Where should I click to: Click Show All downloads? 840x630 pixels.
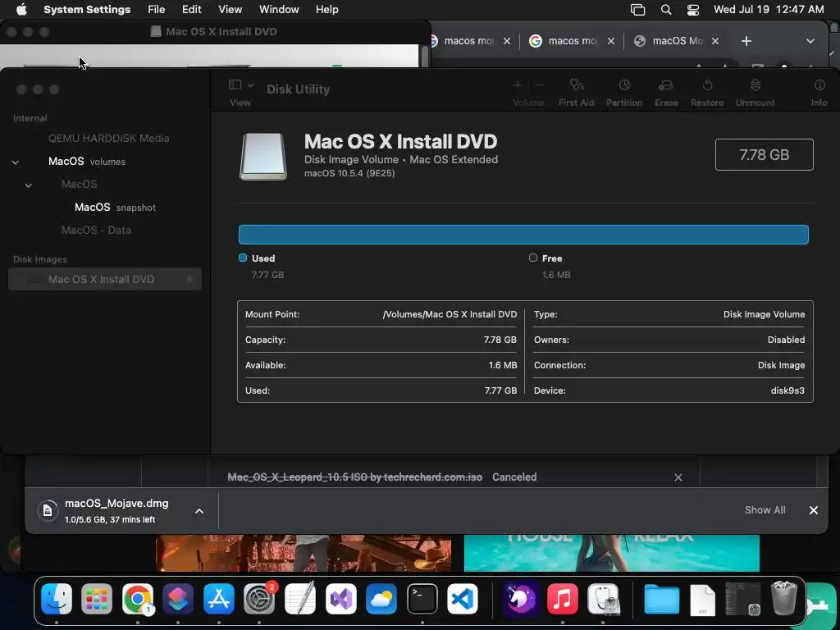pyautogui.click(x=765, y=510)
